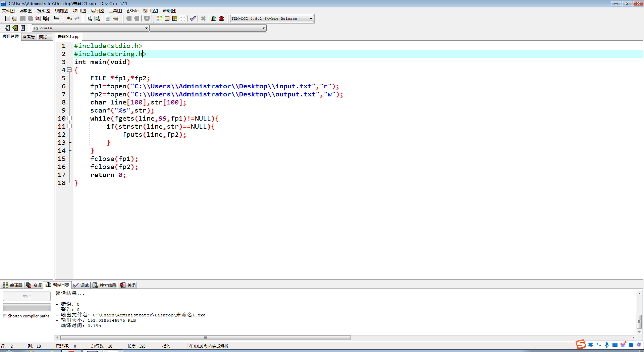Select the 未命名1.cpp editor tab
Screen dimensions: 644x352
coord(68,37)
